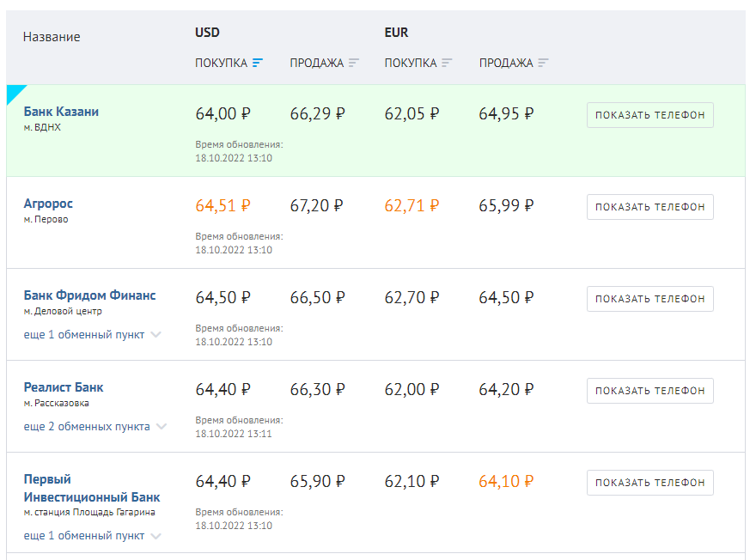Click EUR ПРОДАЖА column header
750x560 pixels.
click(x=506, y=63)
